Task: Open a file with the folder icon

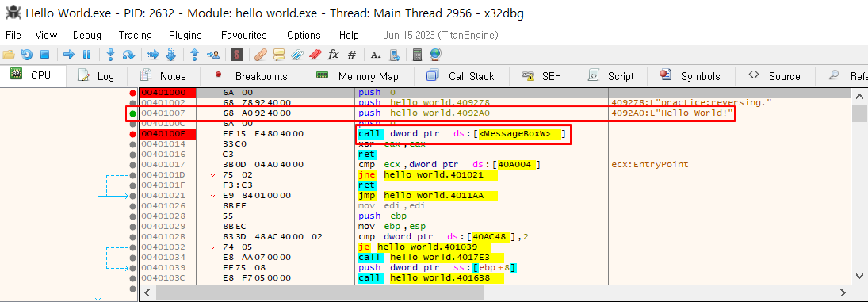Action: click(x=8, y=55)
